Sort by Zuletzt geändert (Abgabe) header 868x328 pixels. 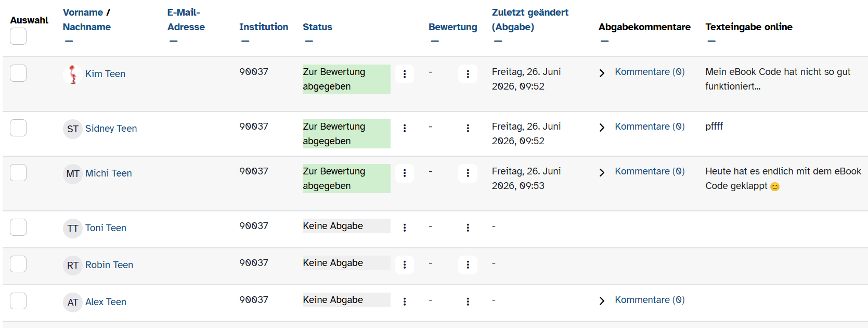click(530, 20)
